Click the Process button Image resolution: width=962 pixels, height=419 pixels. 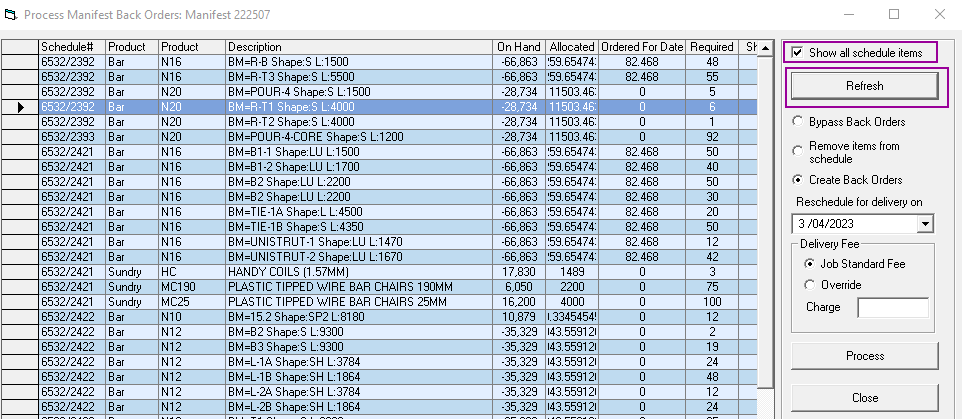pos(864,356)
